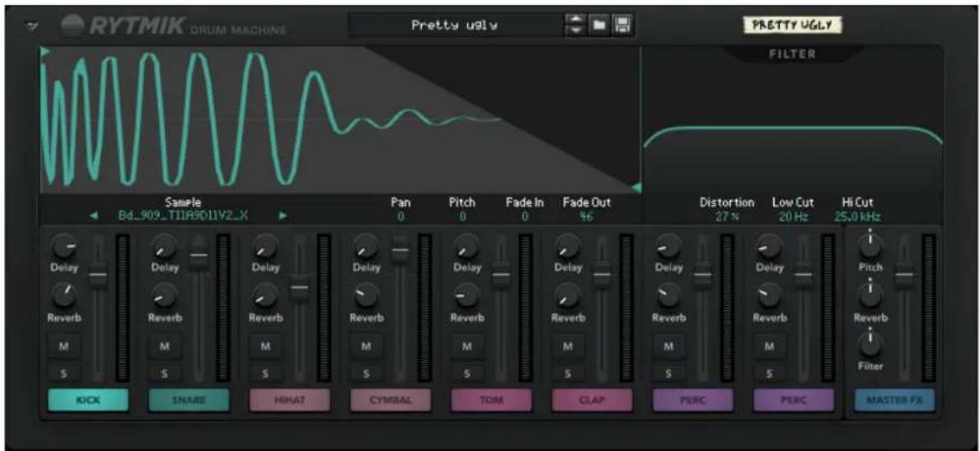
Task: Click the TOM channel Reverb knob
Action: tap(467, 295)
